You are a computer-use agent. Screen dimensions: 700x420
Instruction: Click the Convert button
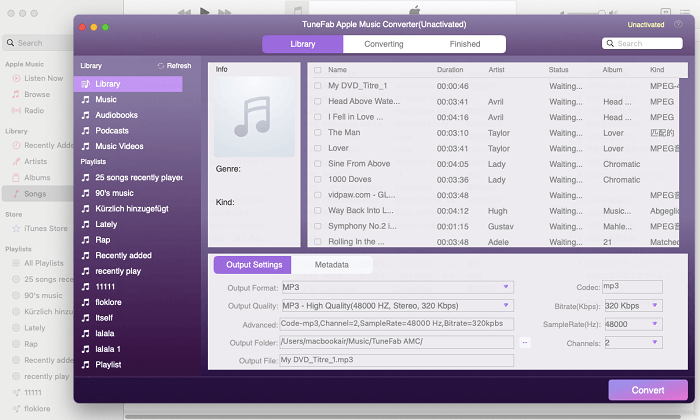click(648, 390)
